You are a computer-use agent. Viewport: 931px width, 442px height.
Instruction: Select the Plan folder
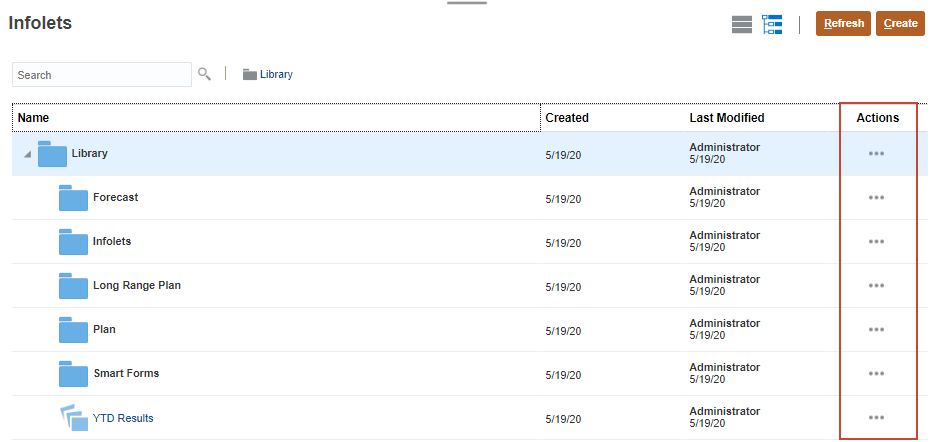(104, 329)
